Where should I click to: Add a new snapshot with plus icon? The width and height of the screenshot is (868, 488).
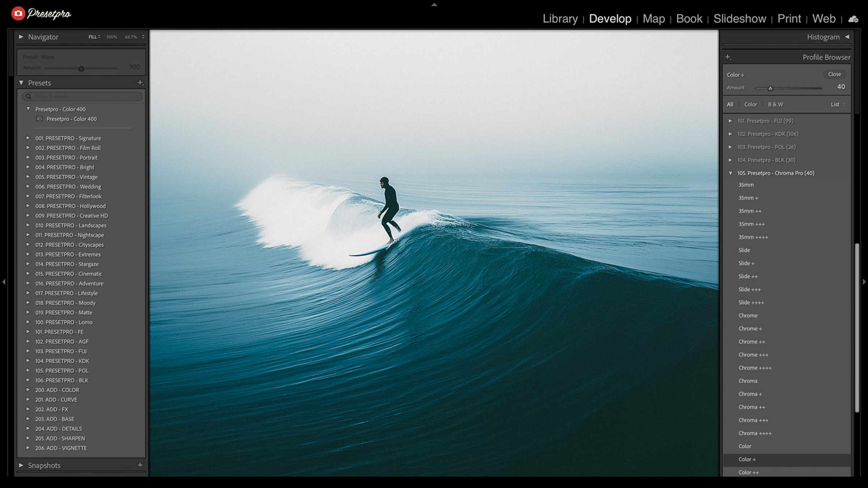(140, 465)
